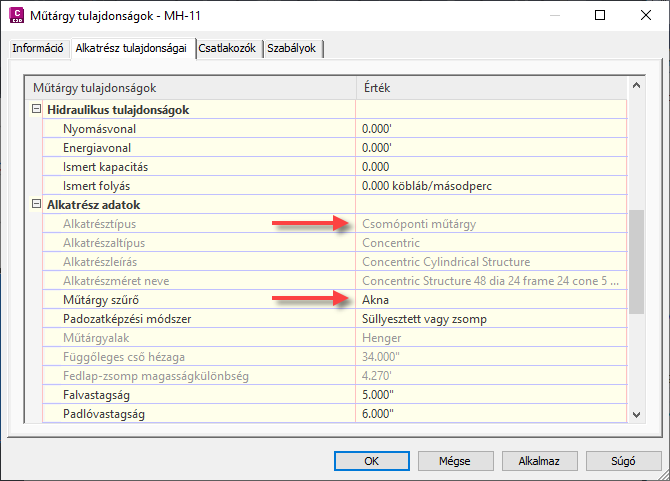Collapse the Alkatrész adatok section
Viewport: 670px width, 481px height.
[37, 205]
